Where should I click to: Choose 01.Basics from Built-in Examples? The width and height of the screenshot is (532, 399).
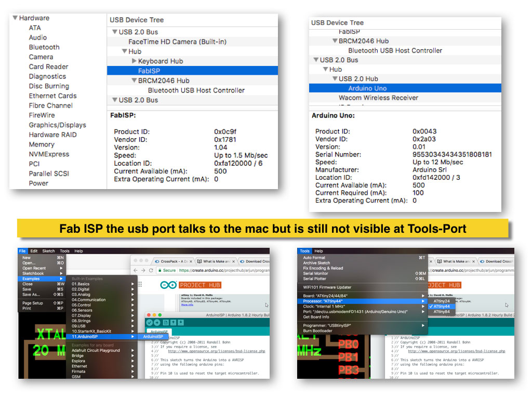click(x=102, y=284)
